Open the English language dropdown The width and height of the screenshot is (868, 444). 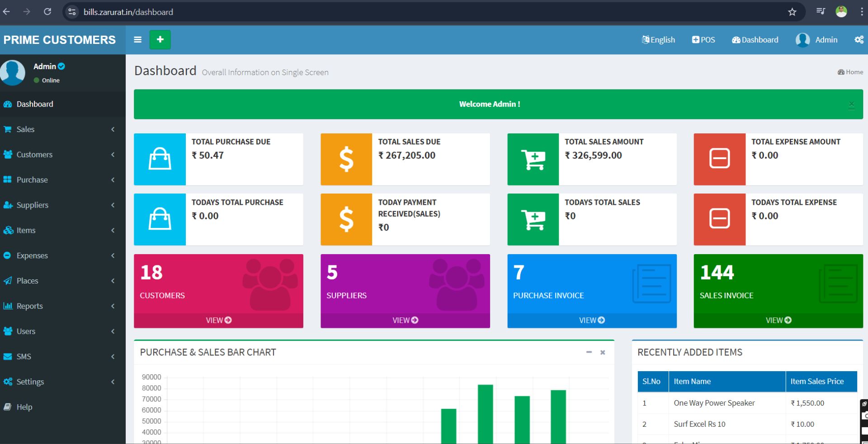point(658,40)
